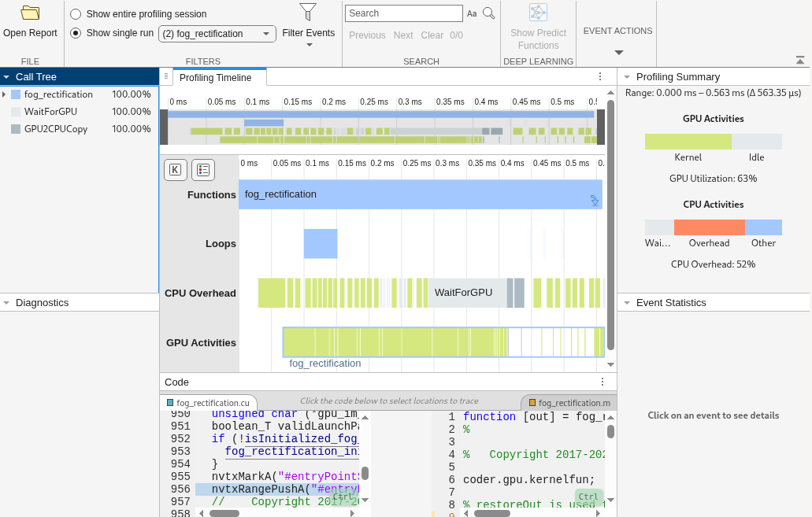This screenshot has height=517, width=812.
Task: Click the orange Overhead bar in CPU Activities
Action: 709,227
